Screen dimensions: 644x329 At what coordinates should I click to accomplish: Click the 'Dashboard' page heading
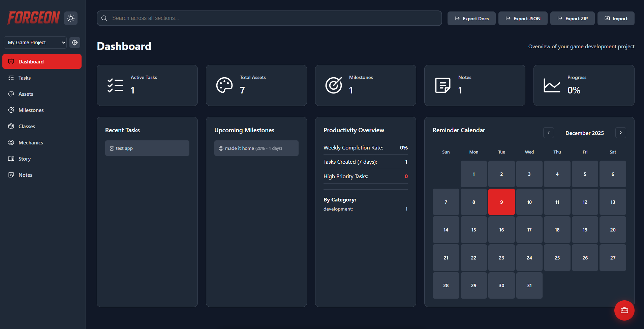[x=124, y=46]
